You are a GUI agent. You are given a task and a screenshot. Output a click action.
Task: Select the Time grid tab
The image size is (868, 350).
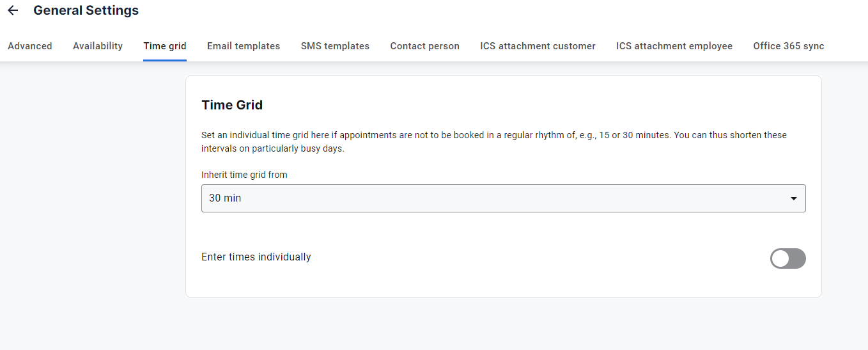click(x=165, y=46)
